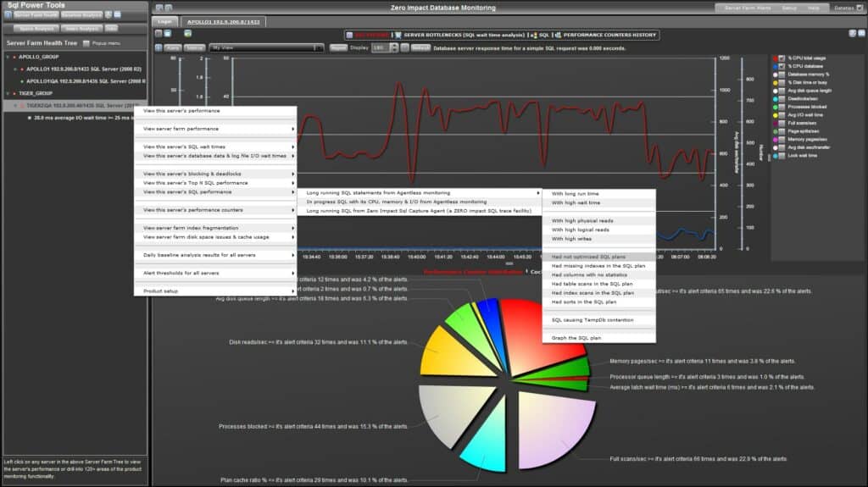Screen dimensions: 868x487
Task: Collapse the TIGER_GROUP tree node
Action: click(8, 93)
